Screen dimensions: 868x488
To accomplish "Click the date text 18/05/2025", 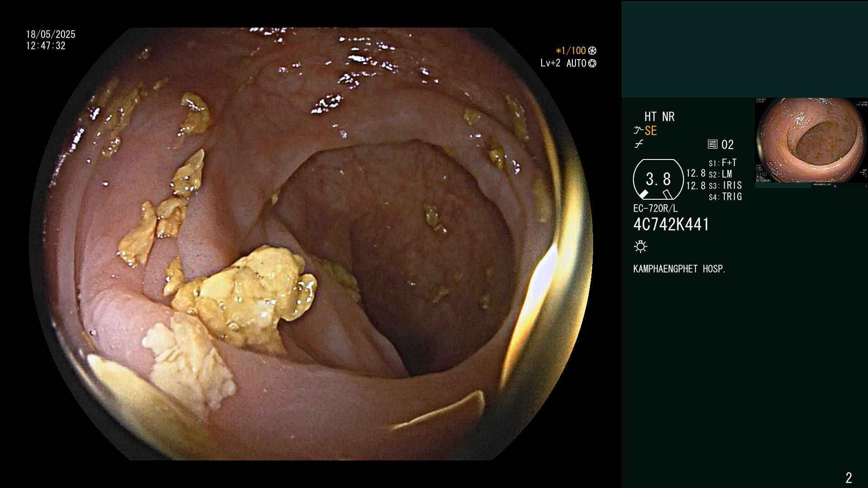I will (x=51, y=34).
